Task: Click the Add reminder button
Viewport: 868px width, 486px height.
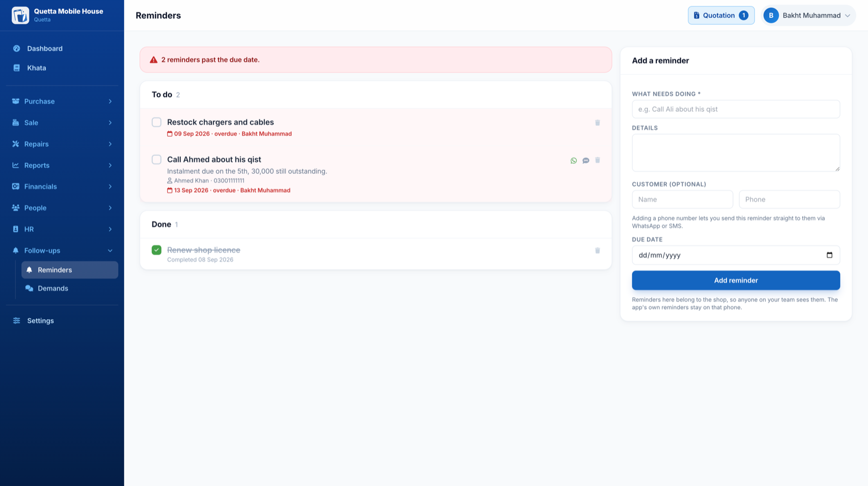Action: coord(736,280)
